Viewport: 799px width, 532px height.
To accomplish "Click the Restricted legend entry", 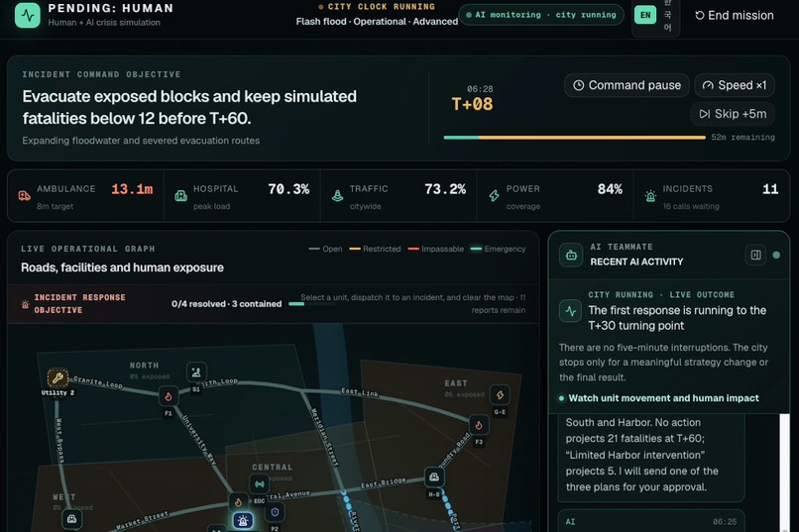I will point(375,249).
